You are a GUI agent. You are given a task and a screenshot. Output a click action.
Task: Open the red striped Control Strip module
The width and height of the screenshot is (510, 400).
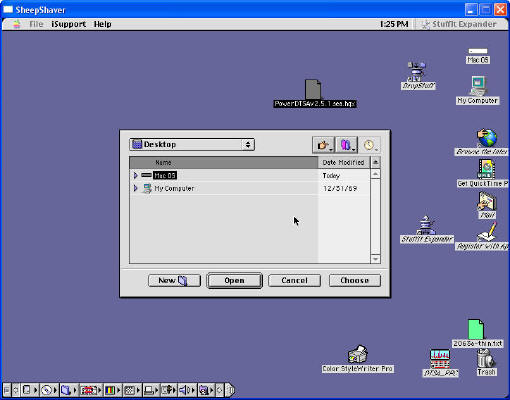tap(90, 390)
